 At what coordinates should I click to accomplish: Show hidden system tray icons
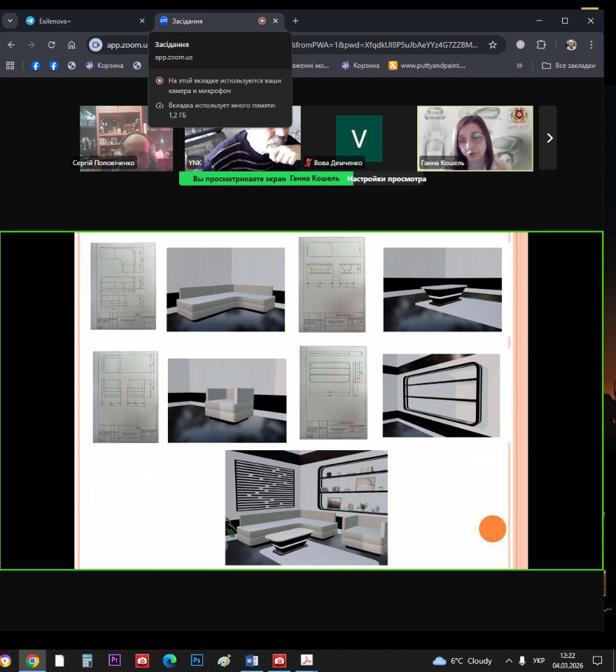508,661
